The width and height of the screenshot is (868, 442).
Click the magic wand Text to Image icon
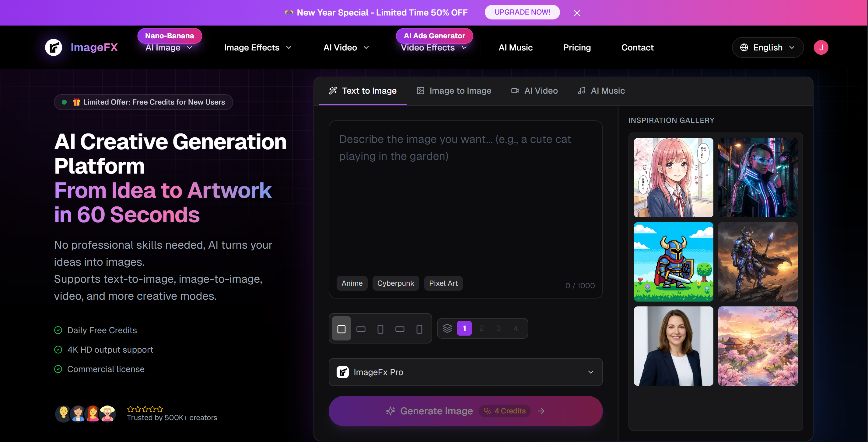pos(333,91)
